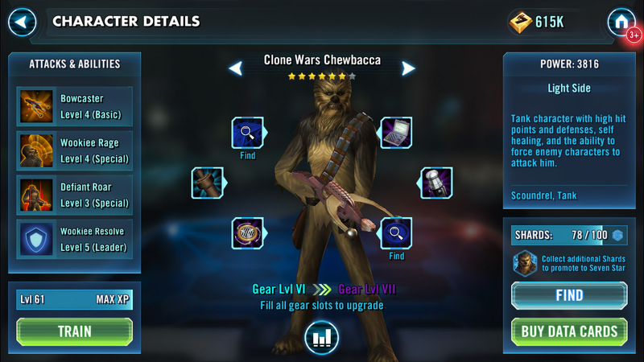Click the green TRAIN button
Image resolution: width=644 pixels, height=362 pixels.
point(74,331)
